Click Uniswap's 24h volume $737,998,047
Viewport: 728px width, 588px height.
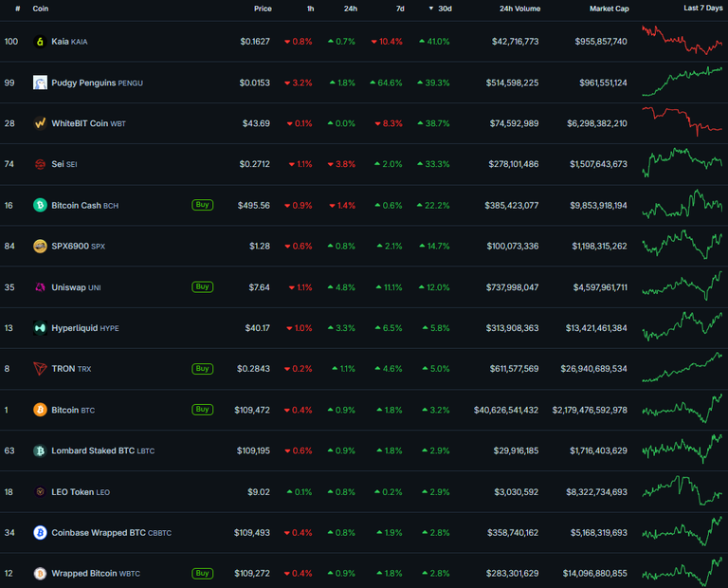coord(513,287)
